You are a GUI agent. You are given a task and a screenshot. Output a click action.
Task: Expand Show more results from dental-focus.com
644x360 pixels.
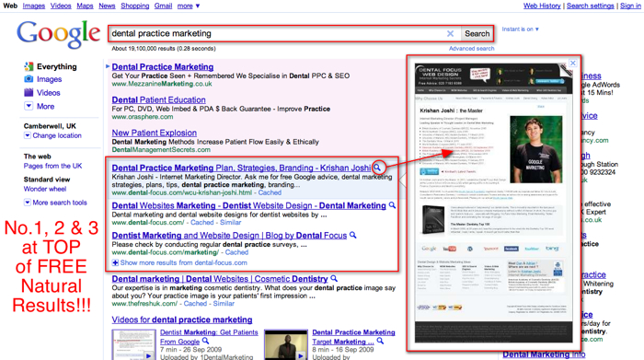pos(179,262)
